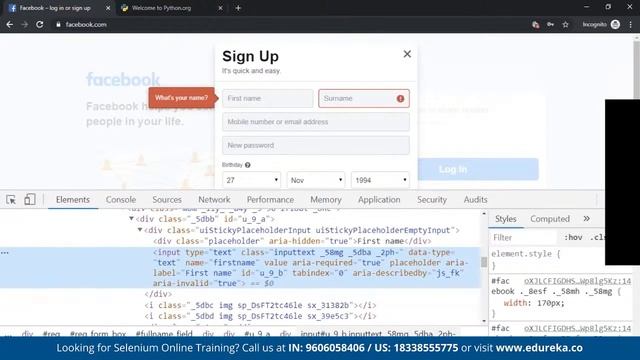Viewport: 640px width, 360px height.
Task: Open the saved passwords key icon
Action: tap(551, 24)
